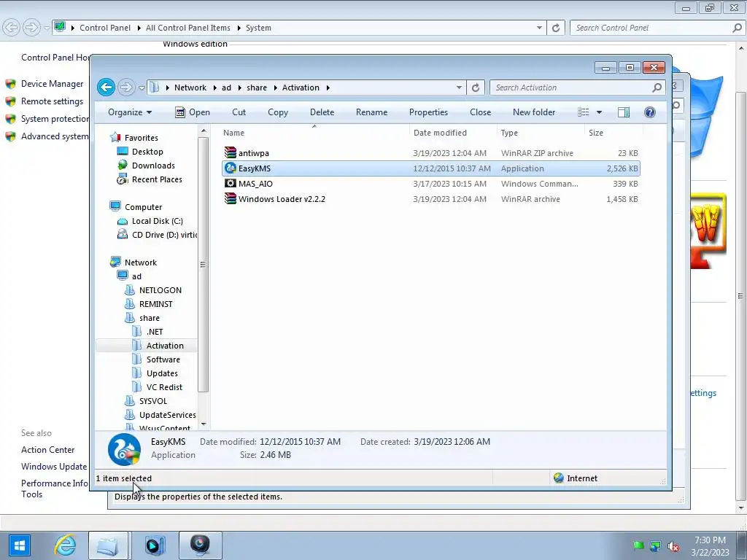Image resolution: width=747 pixels, height=560 pixels.
Task: Click Cut in the toolbar
Action: (239, 112)
